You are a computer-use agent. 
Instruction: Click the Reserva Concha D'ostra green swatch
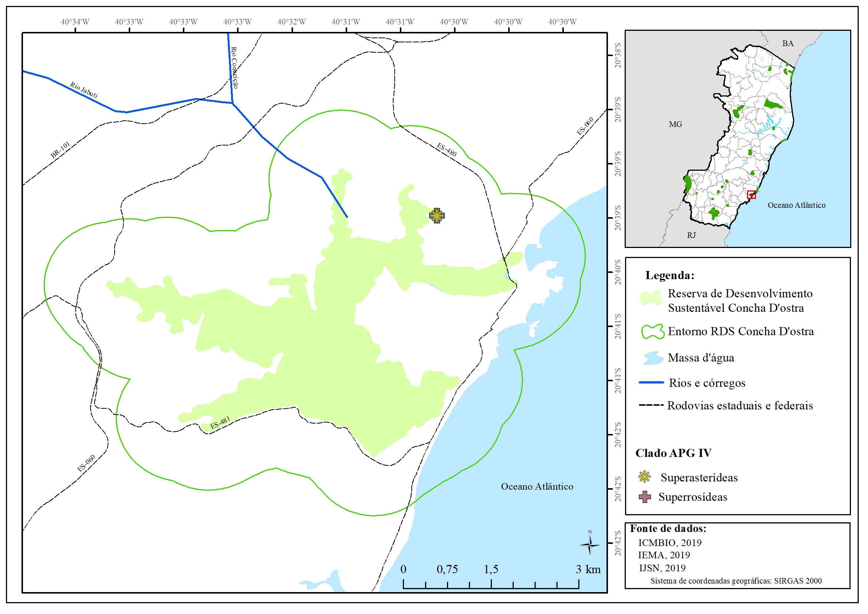[x=651, y=298]
